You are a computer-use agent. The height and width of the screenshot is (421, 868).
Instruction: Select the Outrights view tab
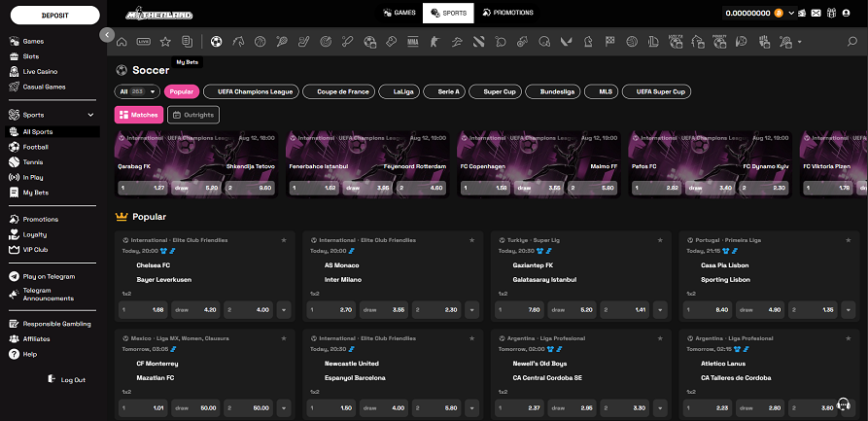193,115
